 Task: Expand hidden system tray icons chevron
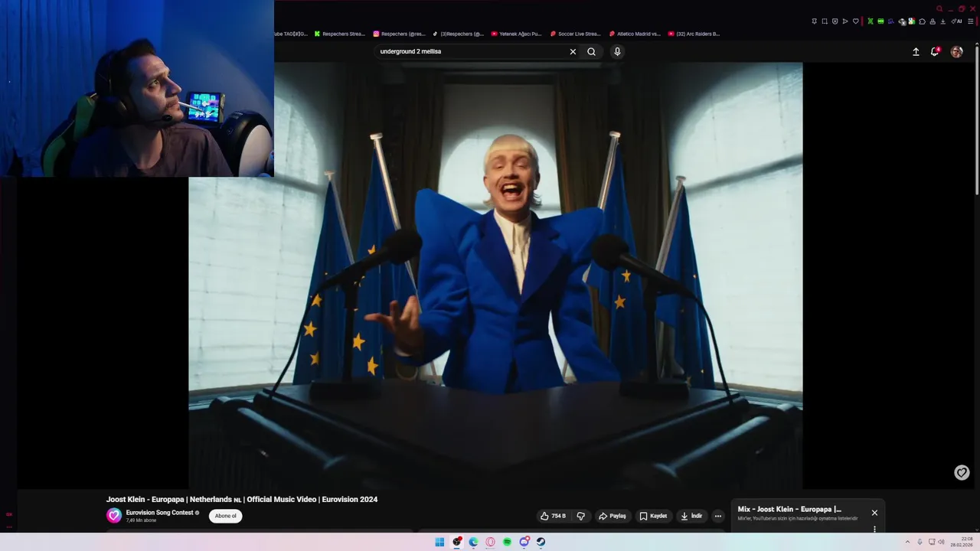point(908,542)
